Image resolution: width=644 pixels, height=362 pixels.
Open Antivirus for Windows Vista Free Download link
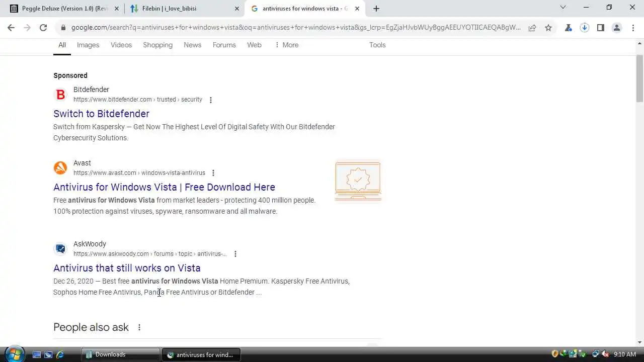164,187
